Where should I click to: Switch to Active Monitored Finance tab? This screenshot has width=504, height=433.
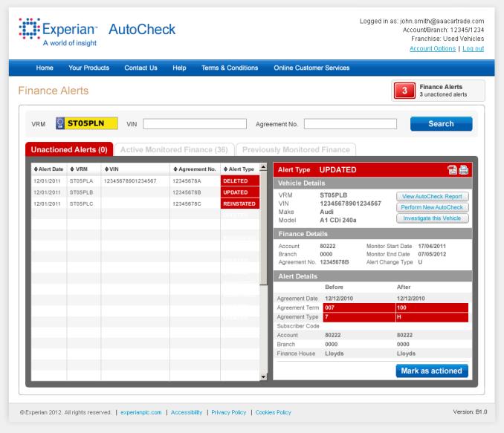tap(174, 150)
